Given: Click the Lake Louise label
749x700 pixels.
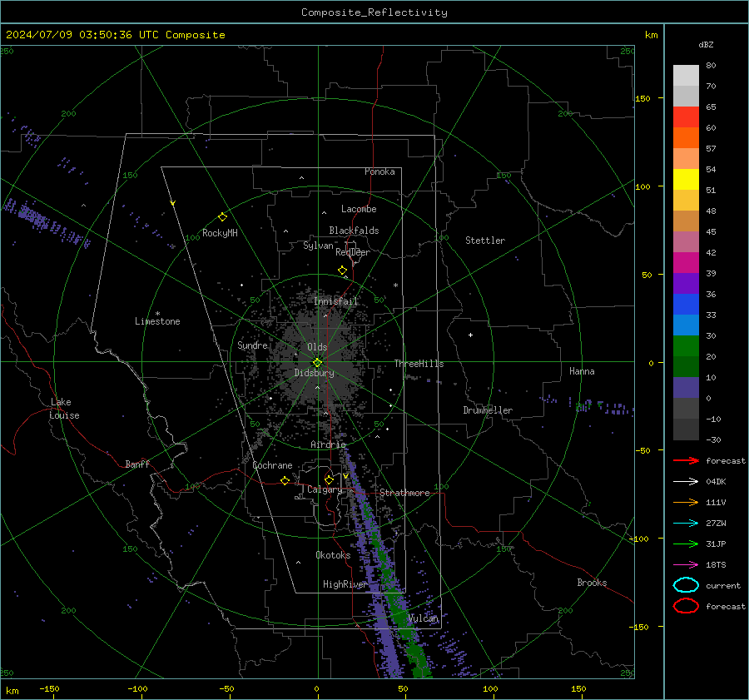Looking at the screenshot, I should coord(64,409).
